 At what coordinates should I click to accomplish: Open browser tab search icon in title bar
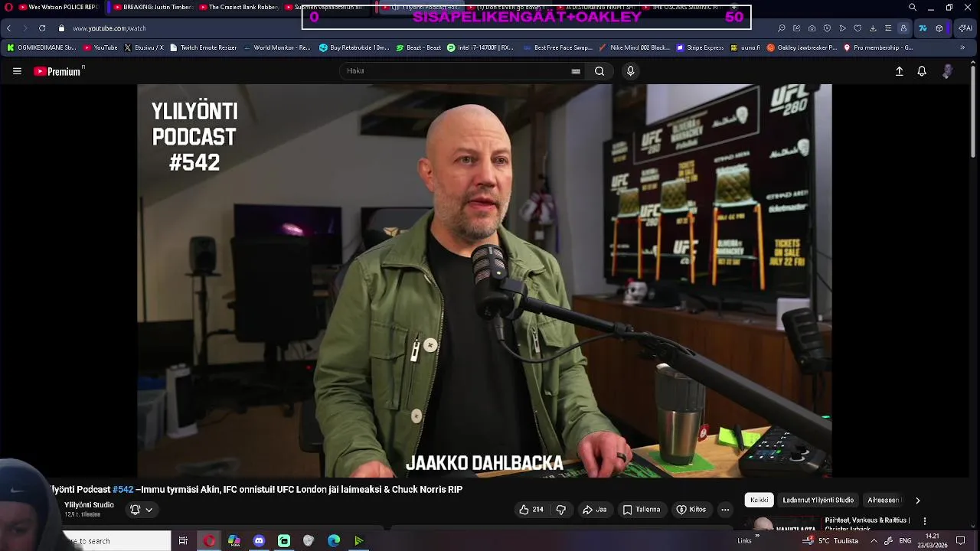[912, 8]
